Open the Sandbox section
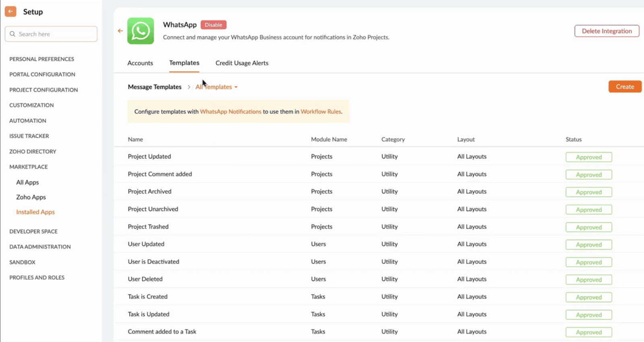Screen dimensions: 644x342 point(23,262)
